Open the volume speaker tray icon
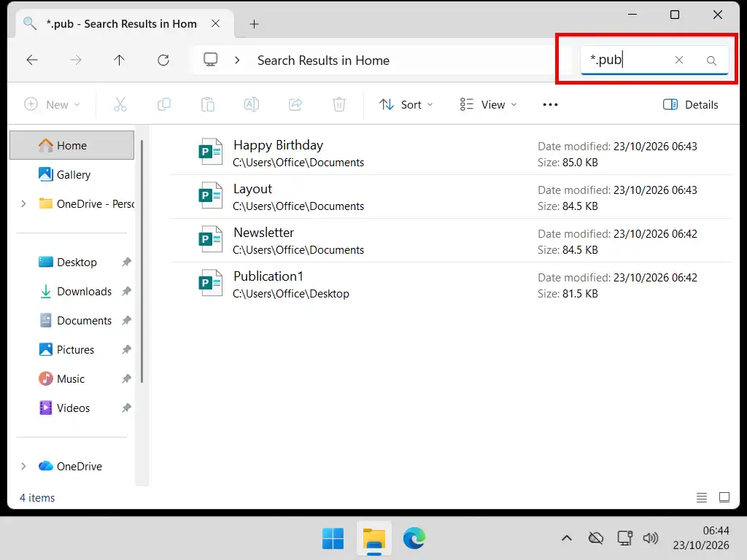Screen dimensions: 747x560 coord(651,538)
